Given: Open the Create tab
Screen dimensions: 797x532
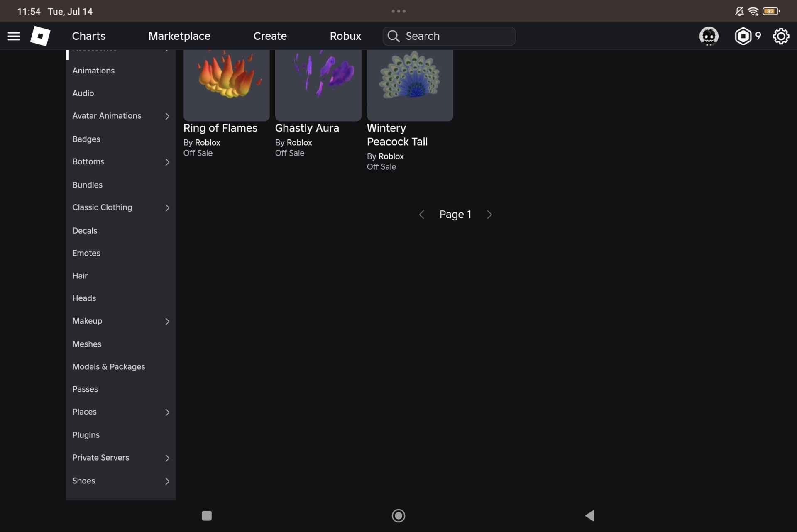Looking at the screenshot, I should coord(270,36).
